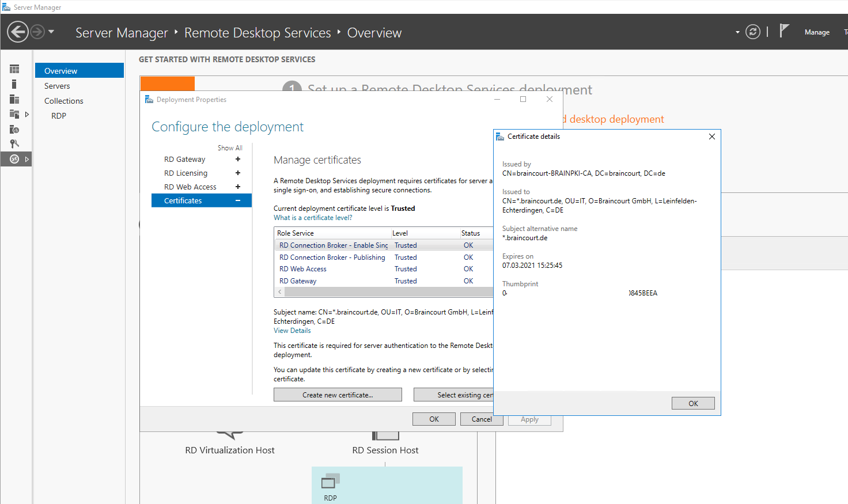Click the Role Service column header
Screen dimensions: 848x504
point(332,233)
